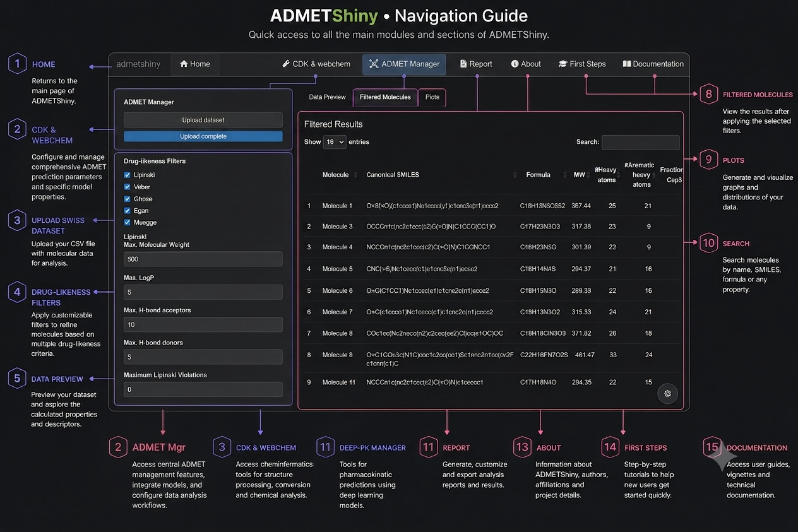This screenshot has height=532, width=798.
Task: Select the Molecule 11 cell
Action: coord(339,382)
